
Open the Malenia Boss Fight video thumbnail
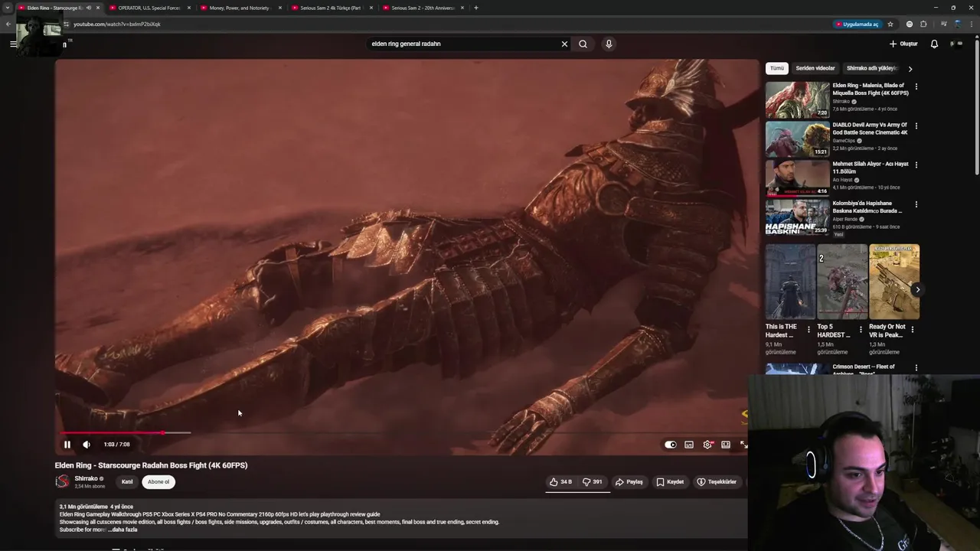797,99
